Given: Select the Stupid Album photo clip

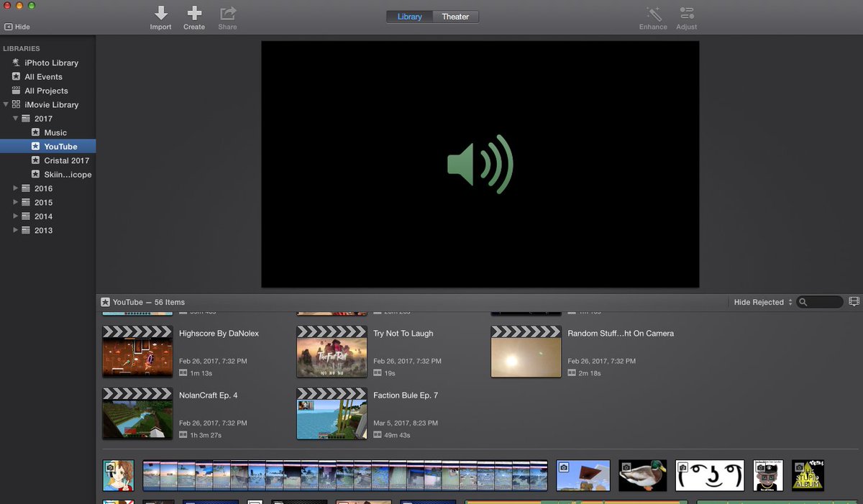Looking at the screenshot, I should click(x=808, y=475).
